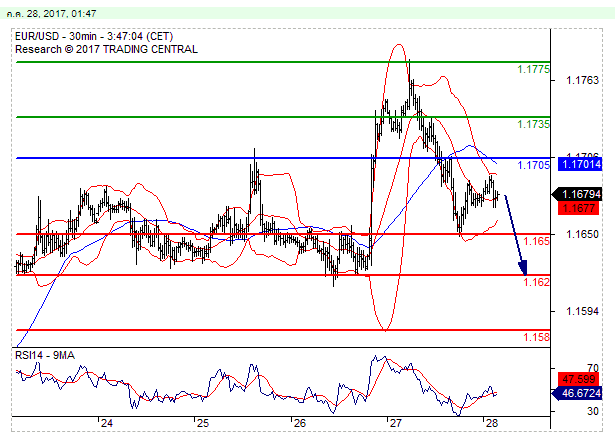Click the date axis label 26
615x444 pixels.
click(x=299, y=423)
